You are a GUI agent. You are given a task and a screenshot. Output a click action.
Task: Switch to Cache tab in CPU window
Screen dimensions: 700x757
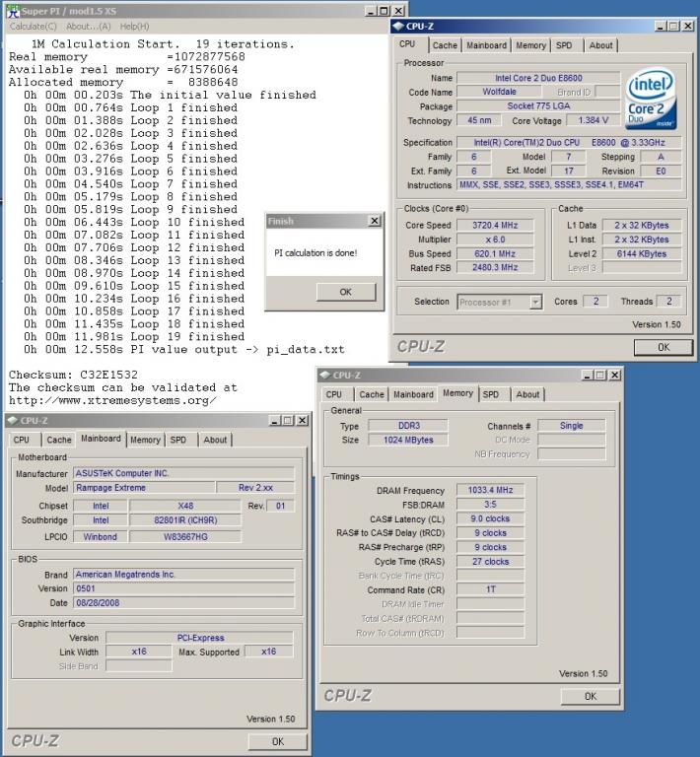445,45
